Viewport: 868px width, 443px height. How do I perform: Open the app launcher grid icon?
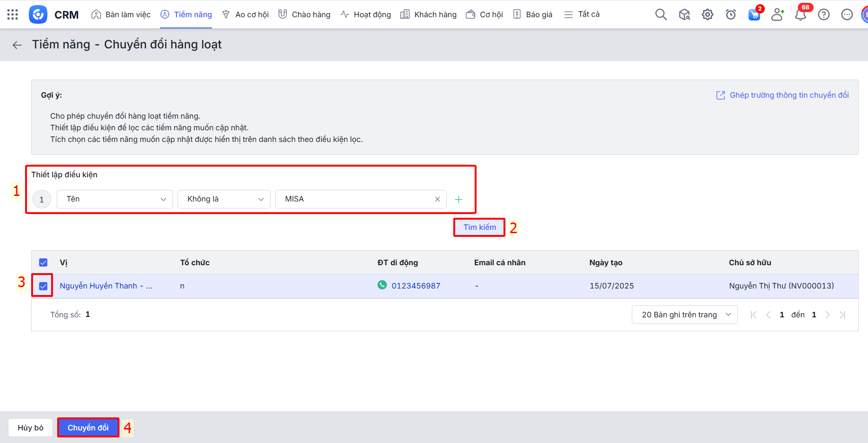tap(13, 14)
